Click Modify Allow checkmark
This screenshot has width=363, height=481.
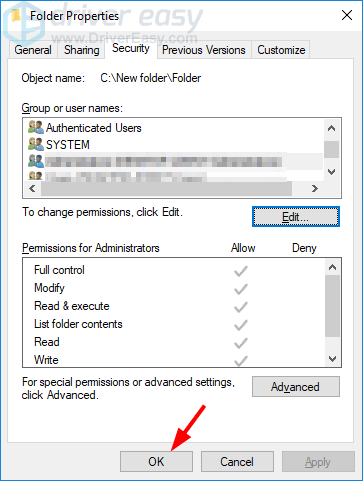[x=240, y=289]
